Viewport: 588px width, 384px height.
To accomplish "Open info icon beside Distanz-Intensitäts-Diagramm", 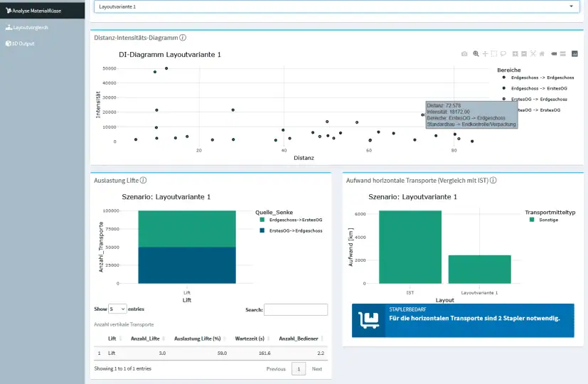I will click(183, 38).
